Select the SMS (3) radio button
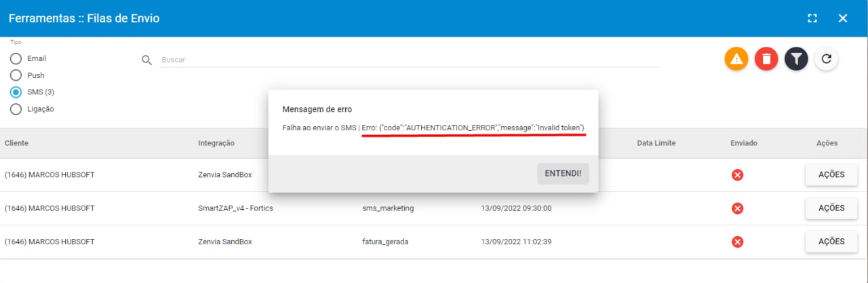The height and width of the screenshot is (283, 868). click(x=16, y=92)
